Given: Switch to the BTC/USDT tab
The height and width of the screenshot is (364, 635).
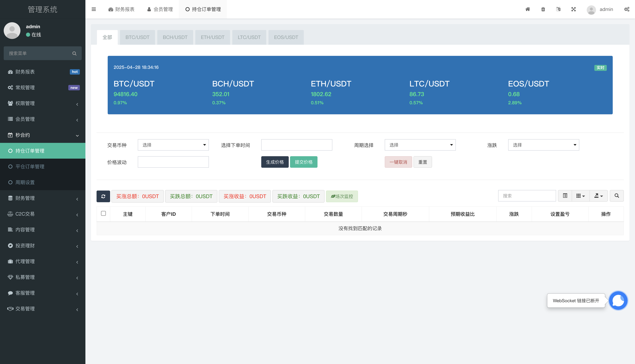Looking at the screenshot, I should click(x=137, y=37).
